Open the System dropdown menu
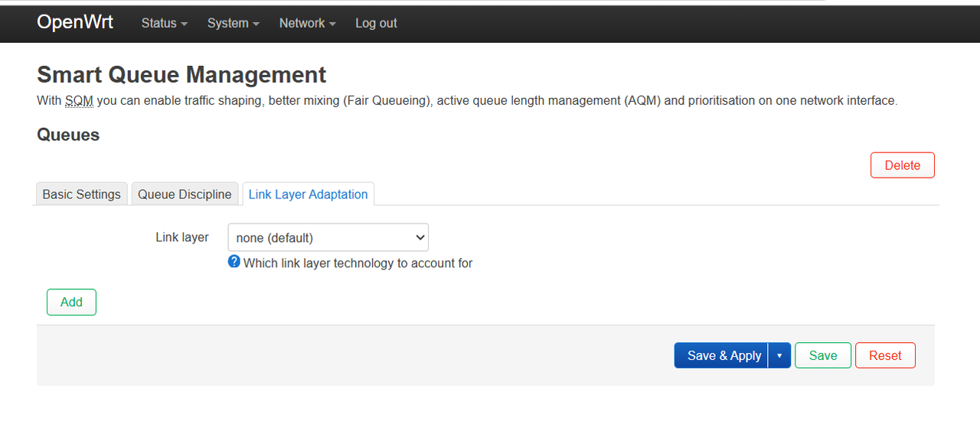Viewport: 980px width, 444px height. tap(234, 23)
